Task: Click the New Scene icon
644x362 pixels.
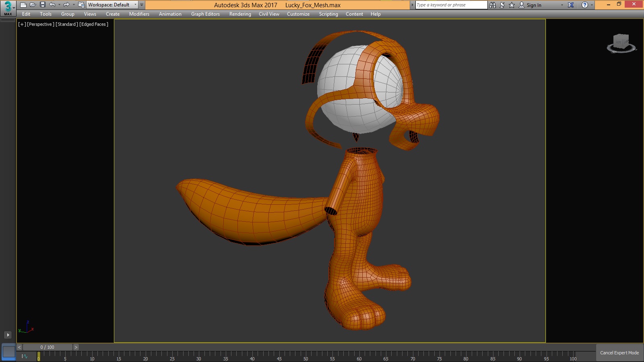Action: tap(23, 5)
